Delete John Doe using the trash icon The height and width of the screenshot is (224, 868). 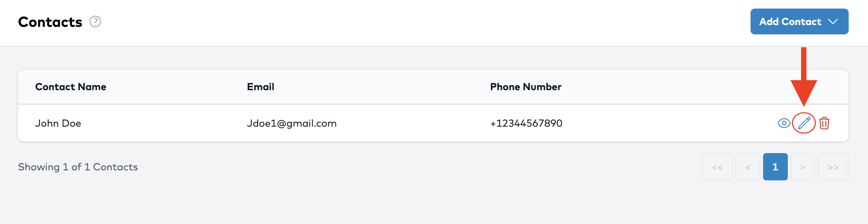pyautogui.click(x=824, y=123)
